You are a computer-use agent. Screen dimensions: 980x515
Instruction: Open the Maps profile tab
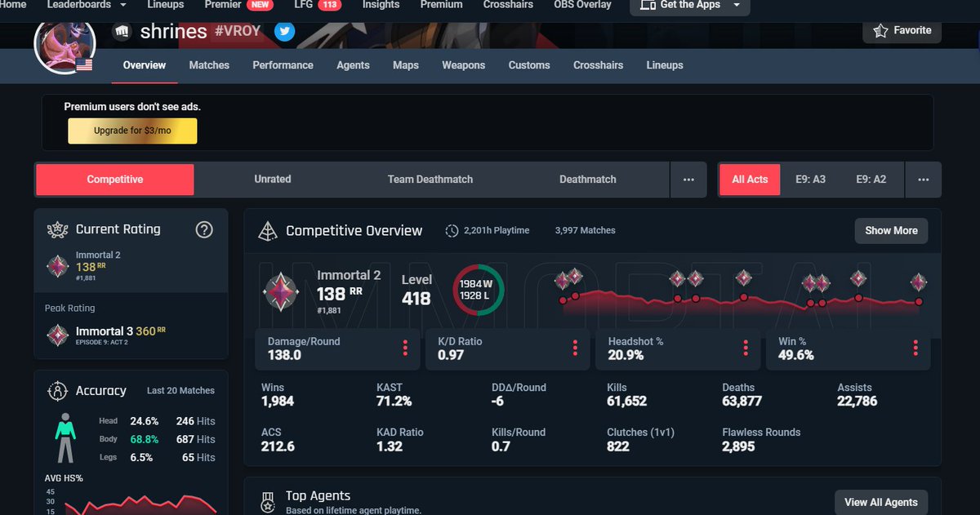[406, 65]
